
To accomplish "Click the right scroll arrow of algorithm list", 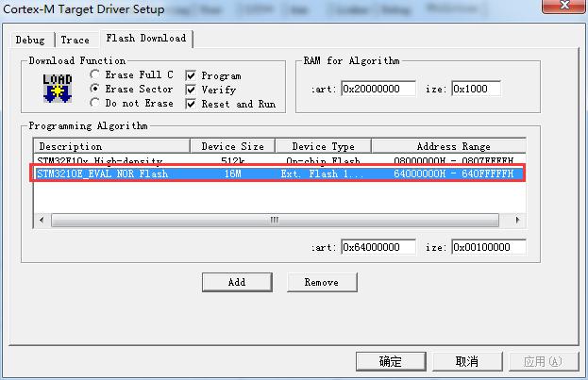I will pyautogui.click(x=517, y=220).
